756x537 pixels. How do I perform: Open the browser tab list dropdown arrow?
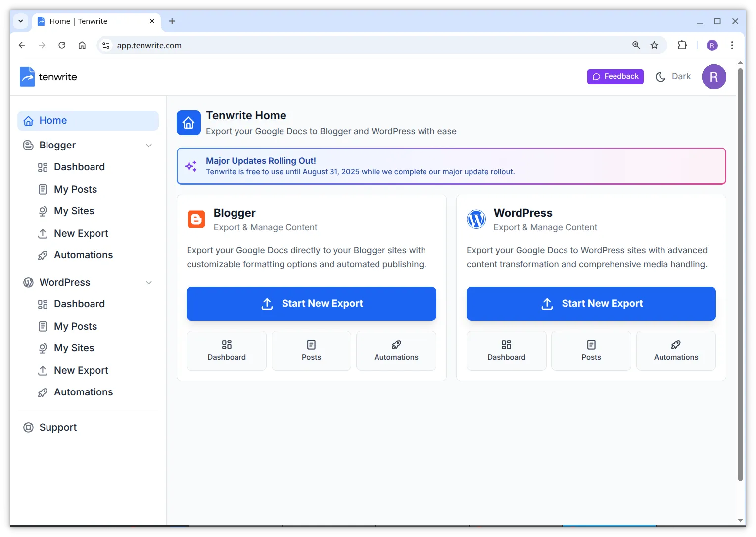point(20,21)
